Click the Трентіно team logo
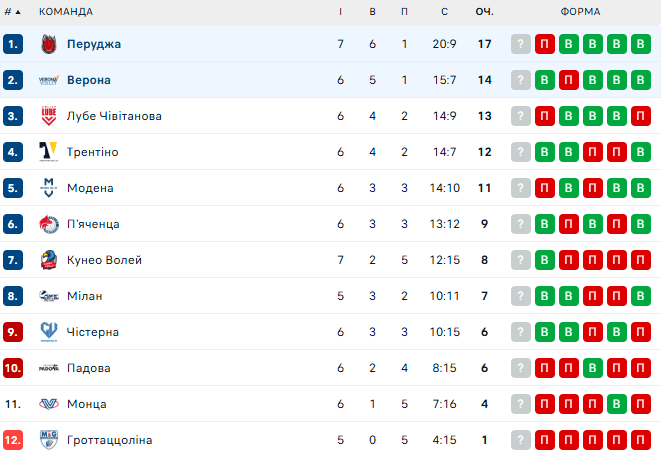Screen dimensions: 669x453 [x=48, y=152]
